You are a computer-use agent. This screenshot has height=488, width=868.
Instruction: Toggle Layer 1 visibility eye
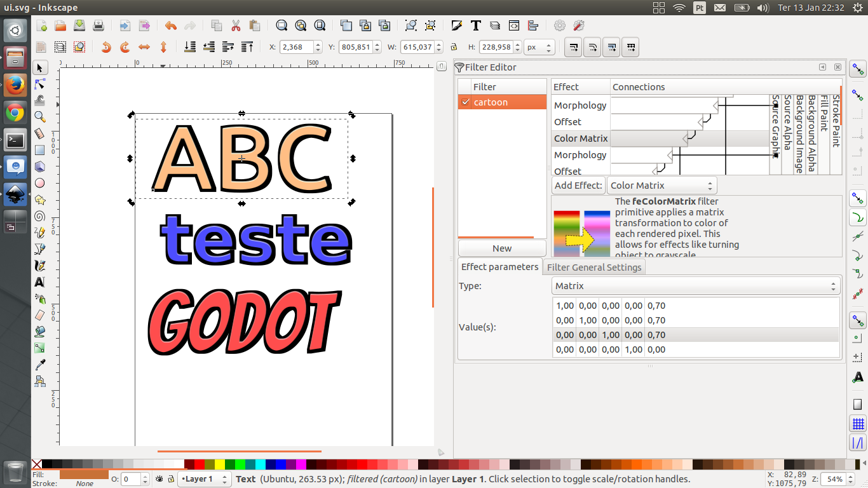tap(159, 479)
